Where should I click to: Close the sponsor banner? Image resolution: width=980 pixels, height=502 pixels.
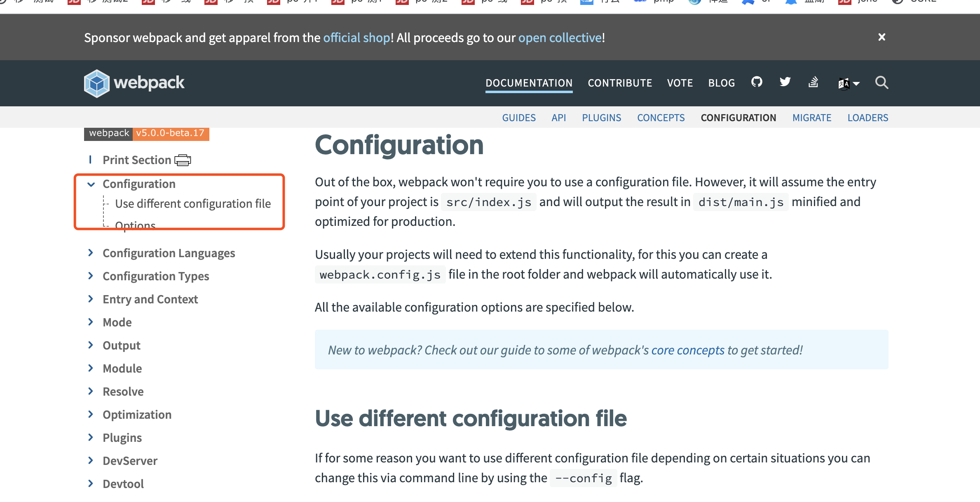point(882,37)
